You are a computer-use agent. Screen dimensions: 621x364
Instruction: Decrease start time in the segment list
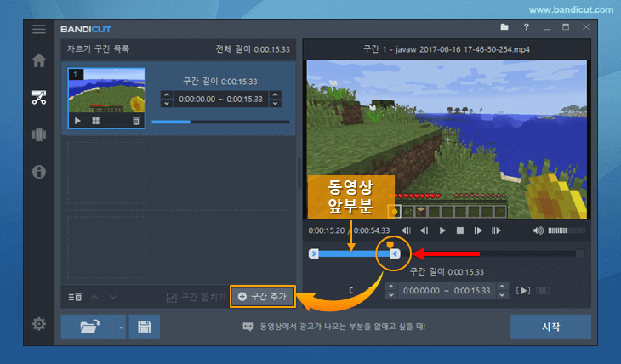[x=167, y=104]
